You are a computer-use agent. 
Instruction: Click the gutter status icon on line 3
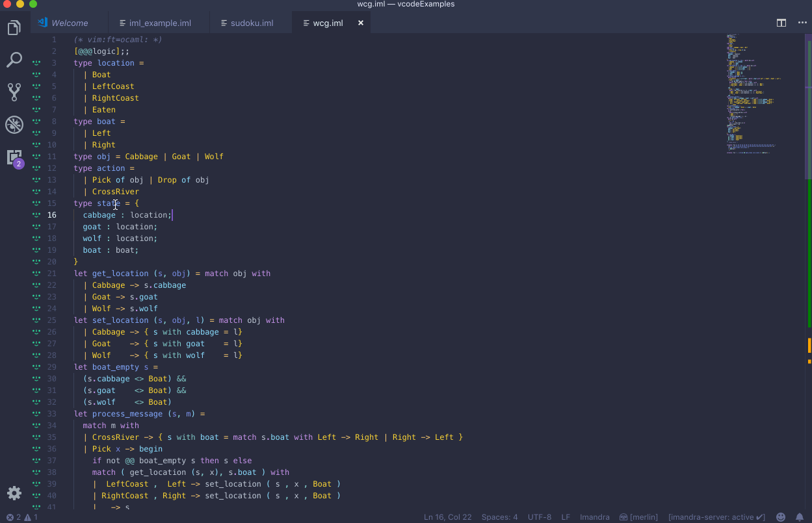[x=37, y=63]
